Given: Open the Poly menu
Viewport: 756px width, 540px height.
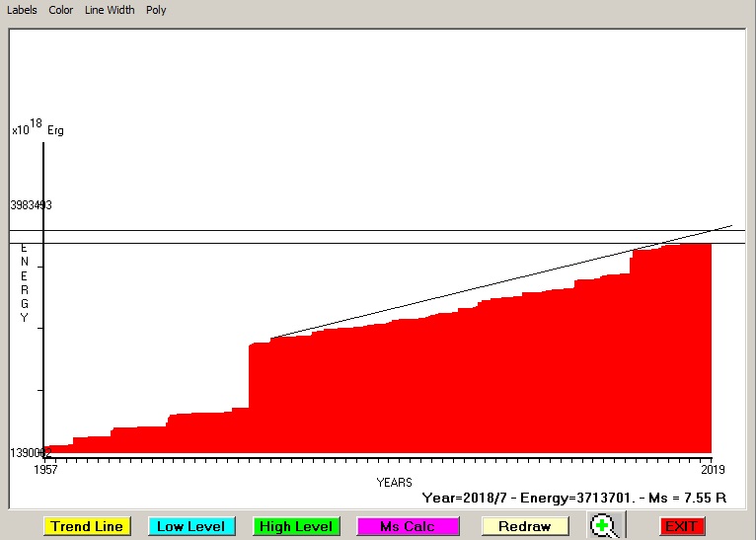Looking at the screenshot, I should [156, 10].
